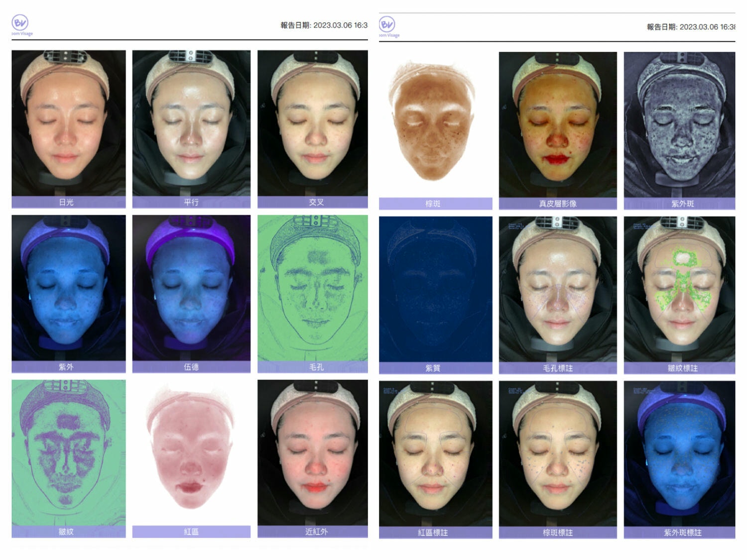Screen dimensions: 747x560
Task: Open the 棕斑標註 brown spot annotation image
Action: click(x=558, y=454)
